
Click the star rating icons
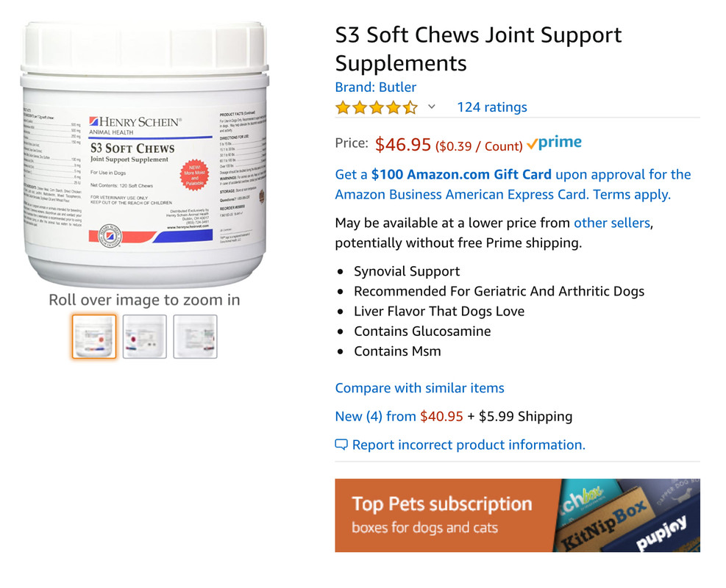point(376,107)
